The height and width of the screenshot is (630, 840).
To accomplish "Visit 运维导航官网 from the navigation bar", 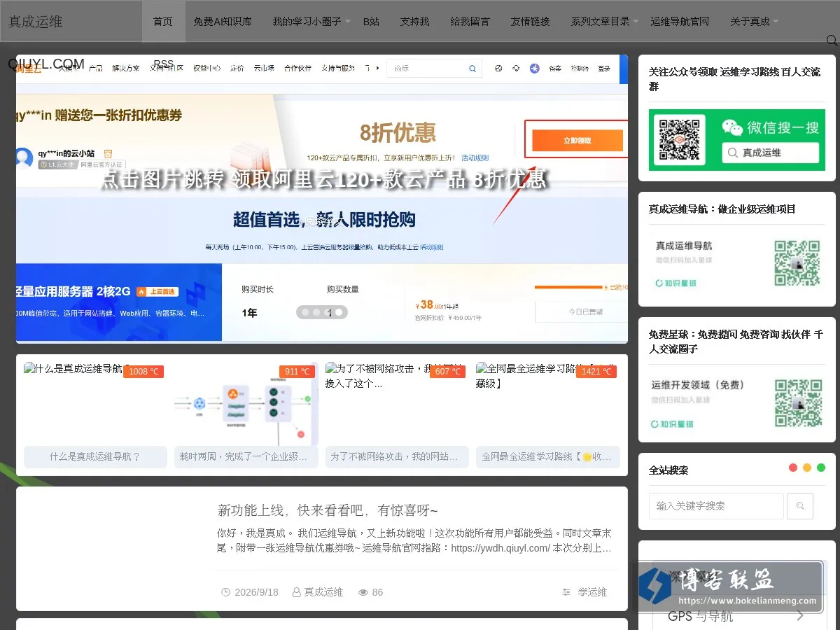I will coord(680,22).
